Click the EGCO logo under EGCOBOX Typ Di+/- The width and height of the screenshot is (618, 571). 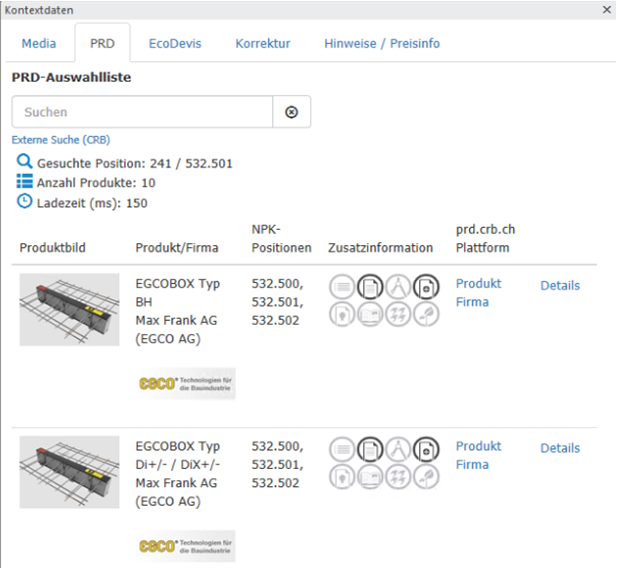click(186, 546)
